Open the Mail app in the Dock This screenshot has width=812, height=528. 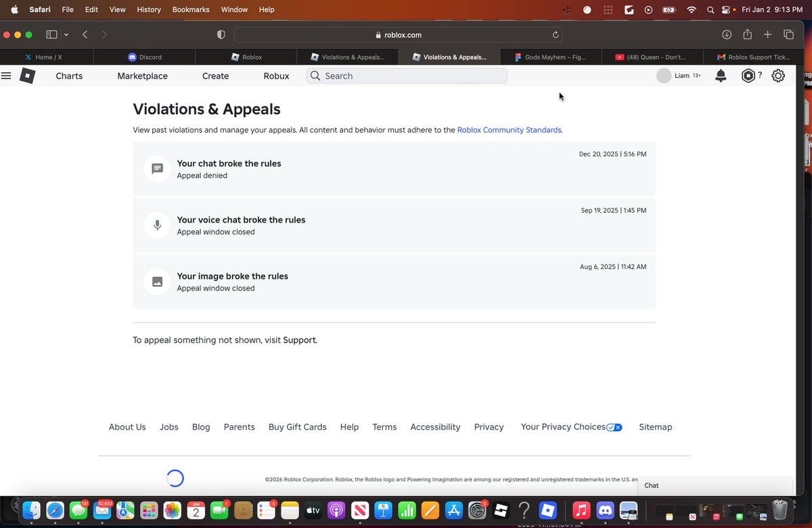click(102, 510)
